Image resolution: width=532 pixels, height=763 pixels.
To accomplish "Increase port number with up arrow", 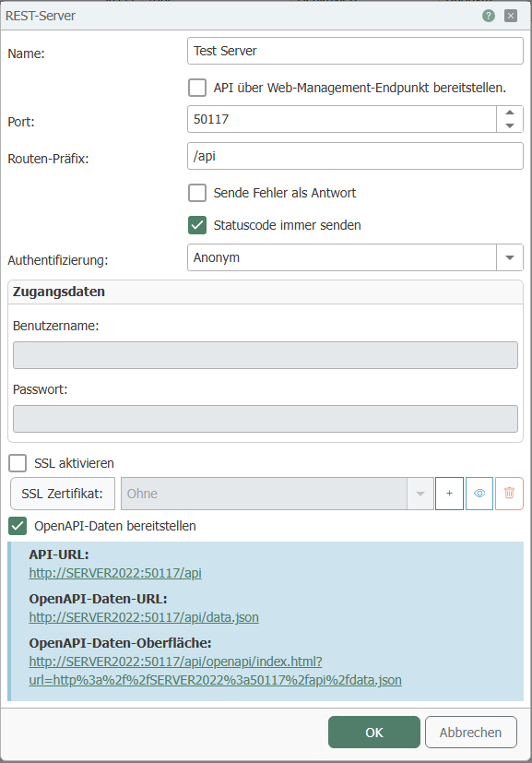I will click(x=510, y=113).
